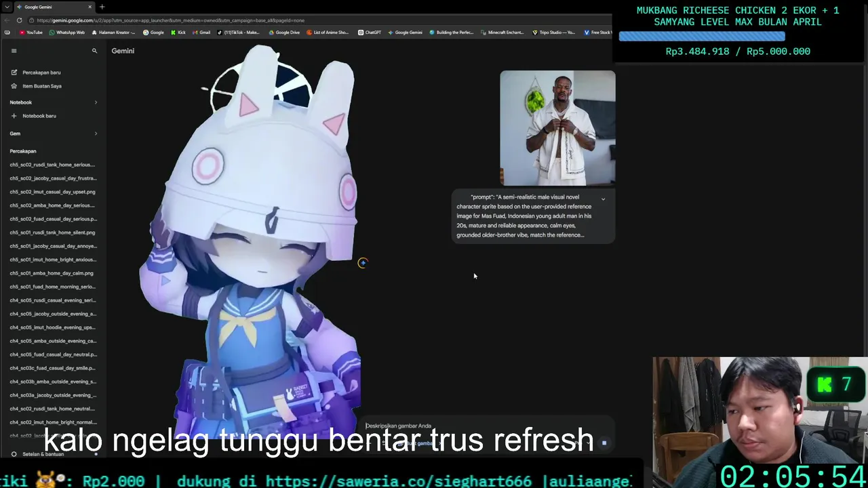Open the TikTok bookmark
This screenshot has height=488, width=868.
239,33
